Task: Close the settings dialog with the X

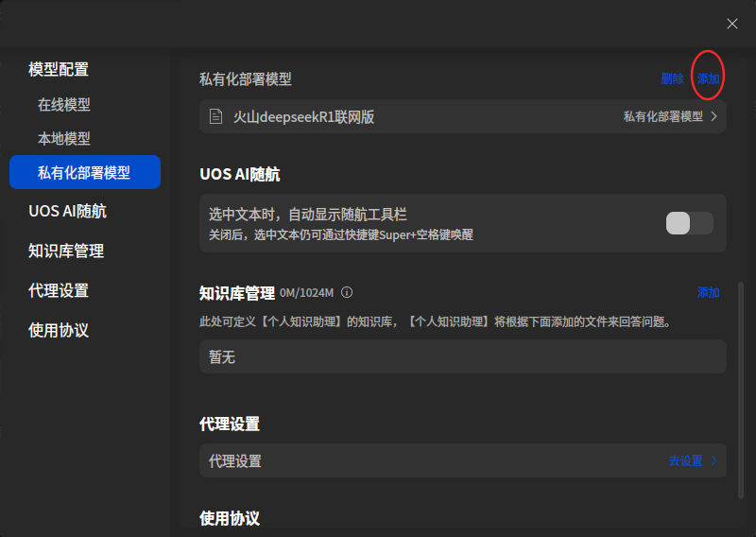Action: click(x=731, y=24)
